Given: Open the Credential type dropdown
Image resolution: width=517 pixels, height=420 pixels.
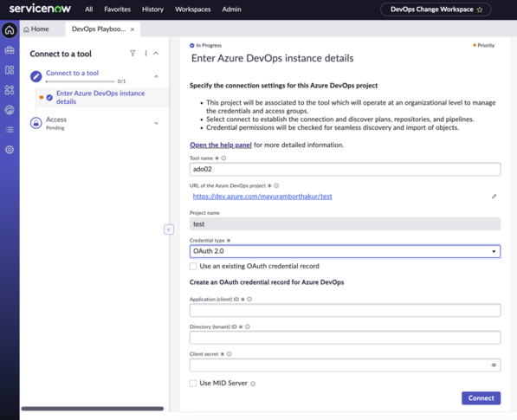Looking at the screenshot, I should pos(345,251).
